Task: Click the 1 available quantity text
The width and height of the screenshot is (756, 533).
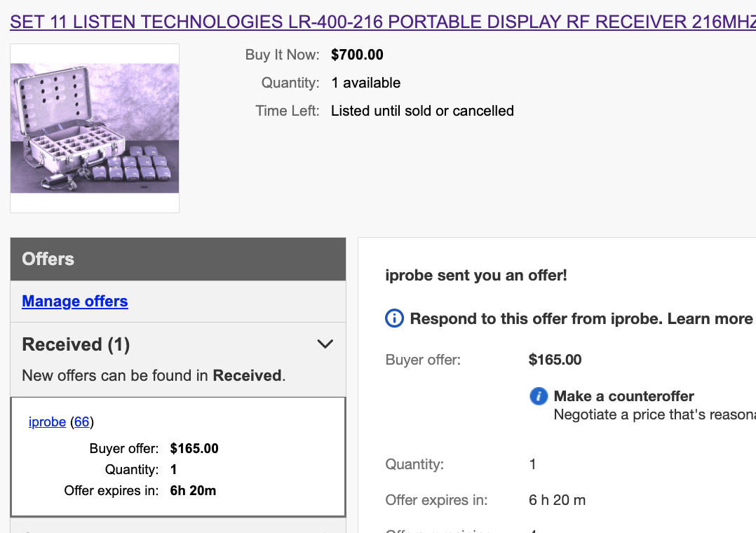Action: 365,83
